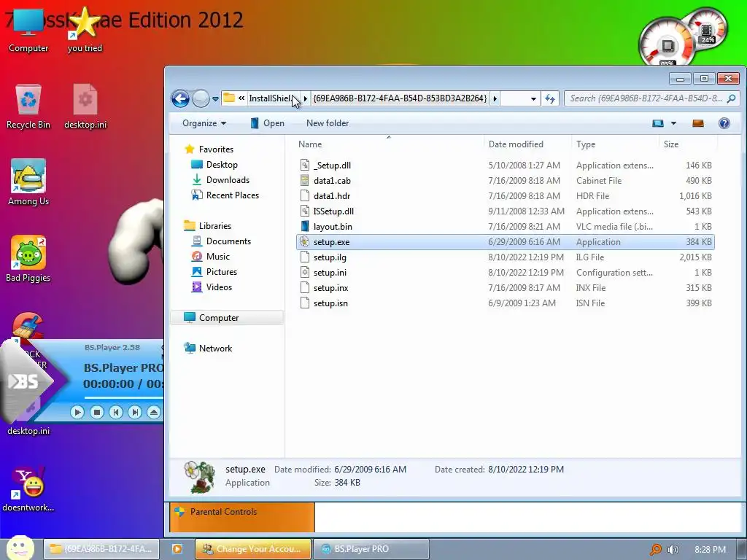This screenshot has width=747, height=560.
Task: Click the Next track button in BS.Player
Action: coord(135,412)
